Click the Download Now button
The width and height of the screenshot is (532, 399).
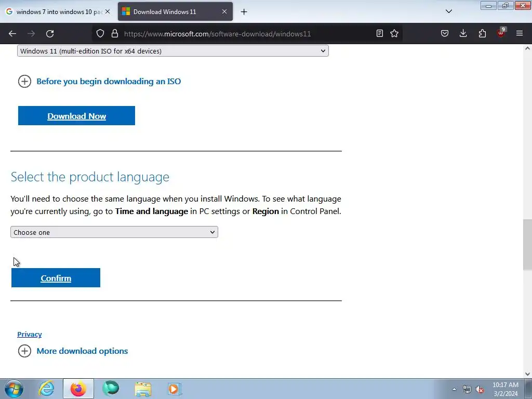tap(76, 116)
